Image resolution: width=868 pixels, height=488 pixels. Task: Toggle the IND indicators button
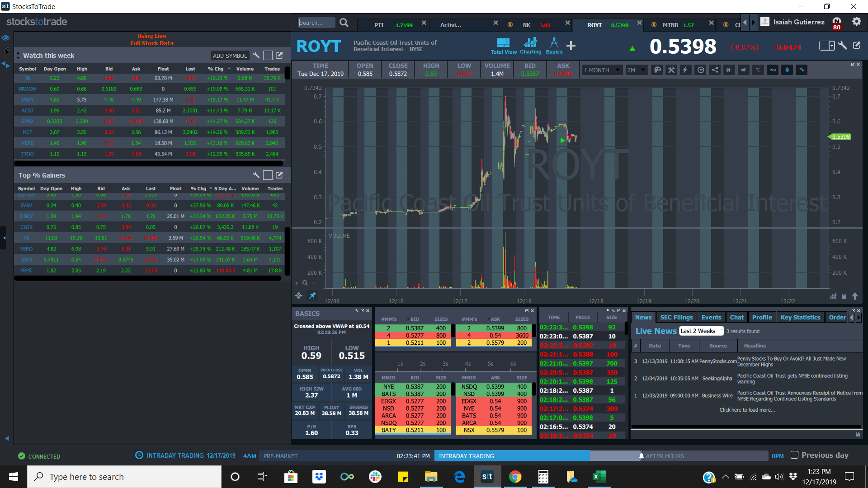coord(773,70)
